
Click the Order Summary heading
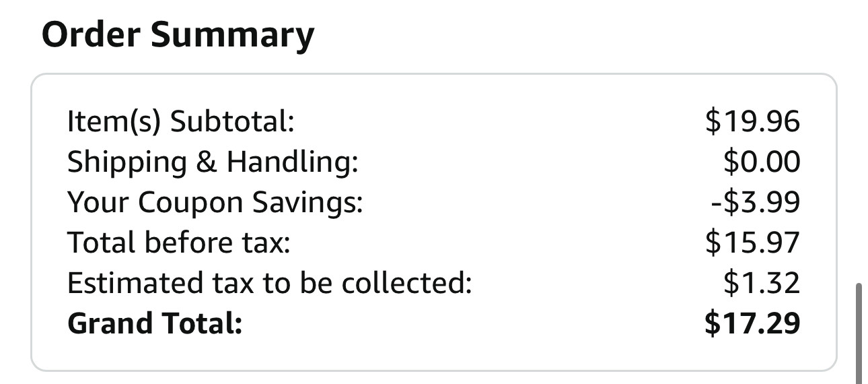(x=178, y=35)
